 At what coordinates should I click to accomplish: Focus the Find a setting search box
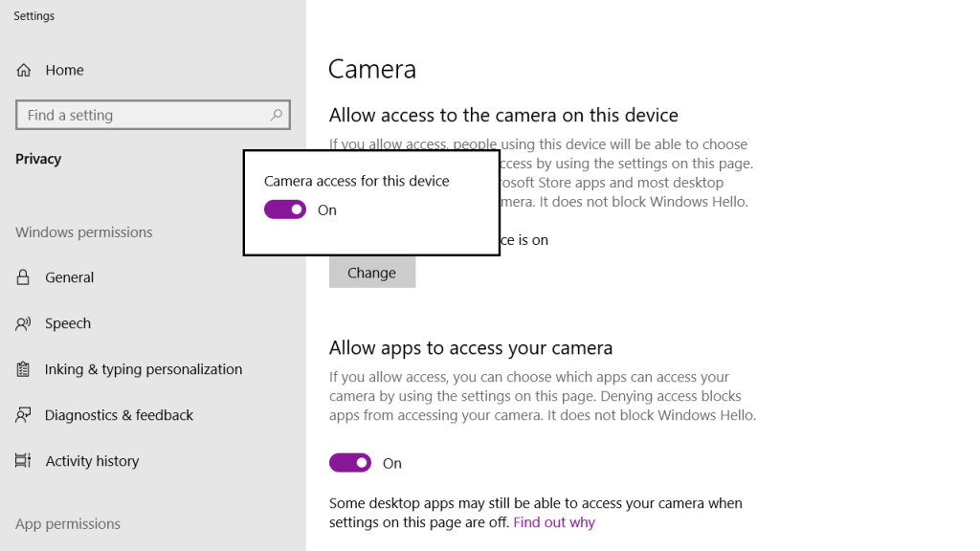click(x=153, y=115)
